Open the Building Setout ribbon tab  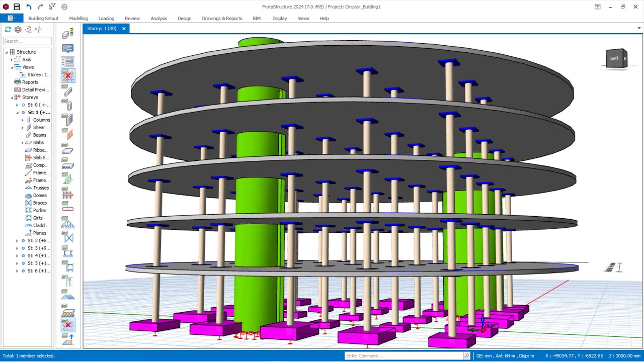pos(43,19)
